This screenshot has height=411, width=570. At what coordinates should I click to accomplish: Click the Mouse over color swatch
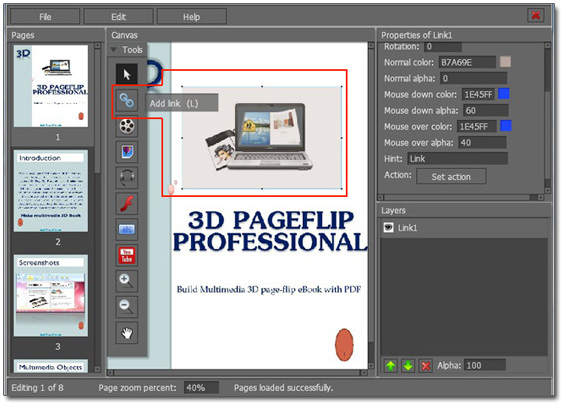[506, 126]
